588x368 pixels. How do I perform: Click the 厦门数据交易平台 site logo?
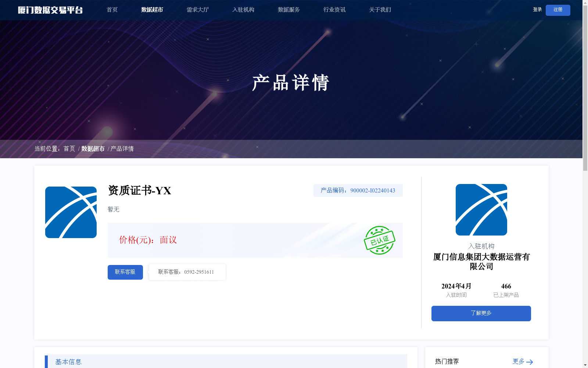coord(50,10)
